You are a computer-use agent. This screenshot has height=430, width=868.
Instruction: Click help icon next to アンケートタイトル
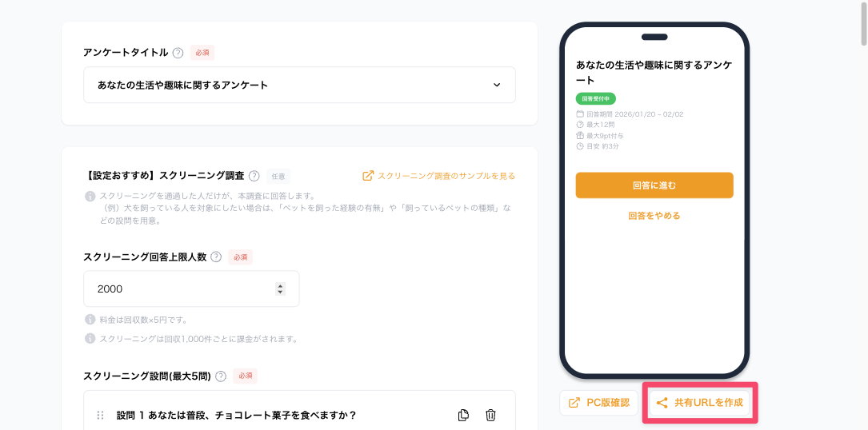click(x=178, y=53)
